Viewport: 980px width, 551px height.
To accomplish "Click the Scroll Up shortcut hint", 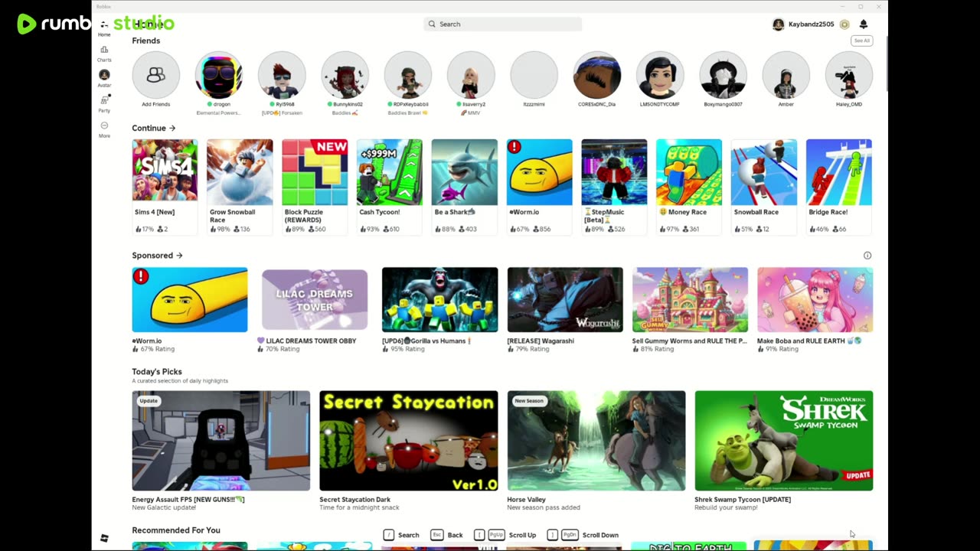I will (x=505, y=535).
